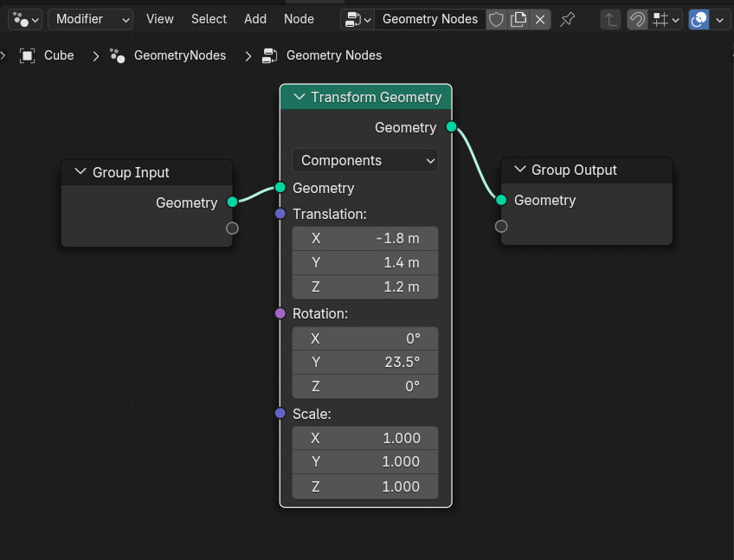
Task: Browse node groups with the node tree dropdown
Action: coord(357,20)
